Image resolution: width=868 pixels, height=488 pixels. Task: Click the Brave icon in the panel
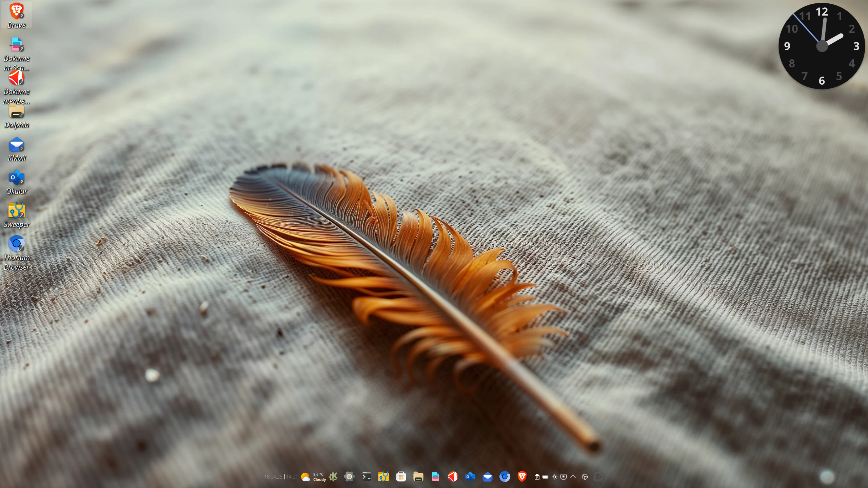coord(522,477)
